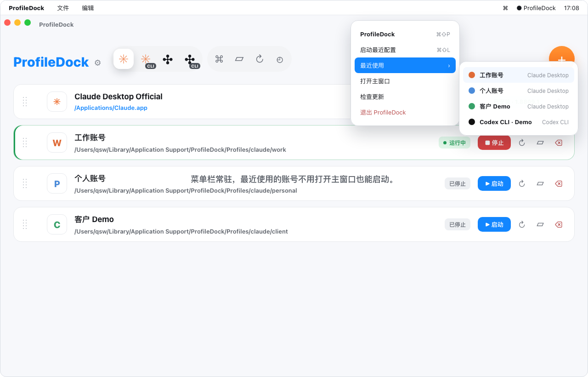Click the drag handle of 个人账号 row
The image size is (588, 377).
click(25, 183)
